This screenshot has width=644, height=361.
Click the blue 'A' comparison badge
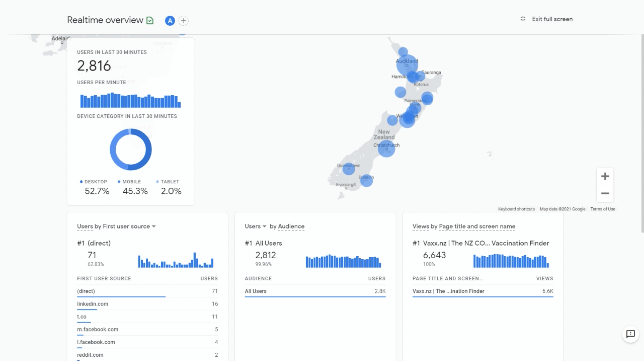point(170,21)
